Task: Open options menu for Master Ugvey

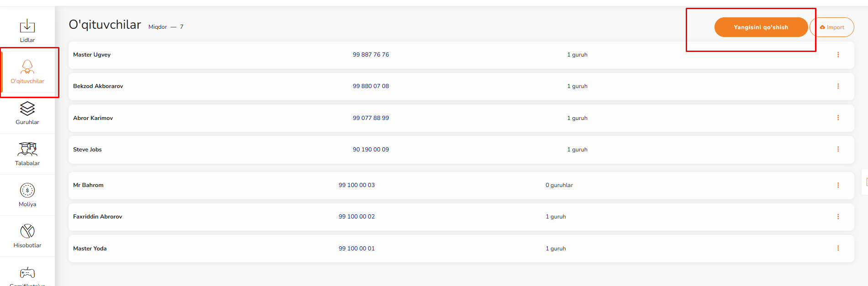Action: point(838,55)
